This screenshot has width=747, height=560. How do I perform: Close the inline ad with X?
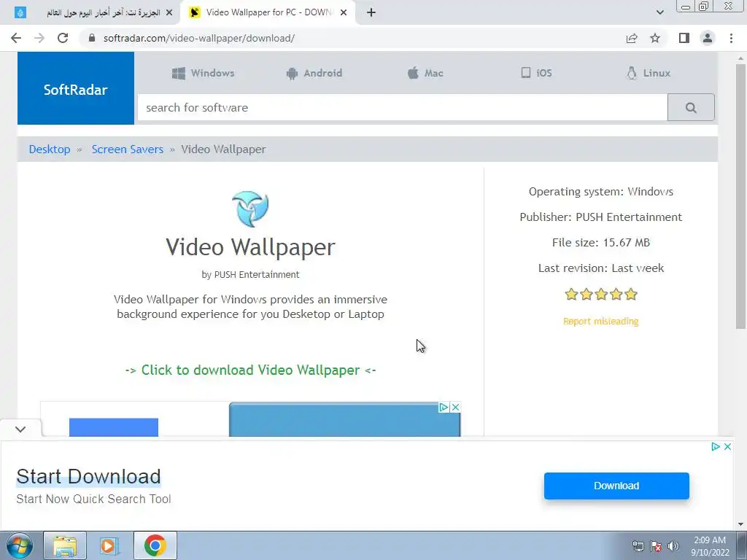click(455, 407)
